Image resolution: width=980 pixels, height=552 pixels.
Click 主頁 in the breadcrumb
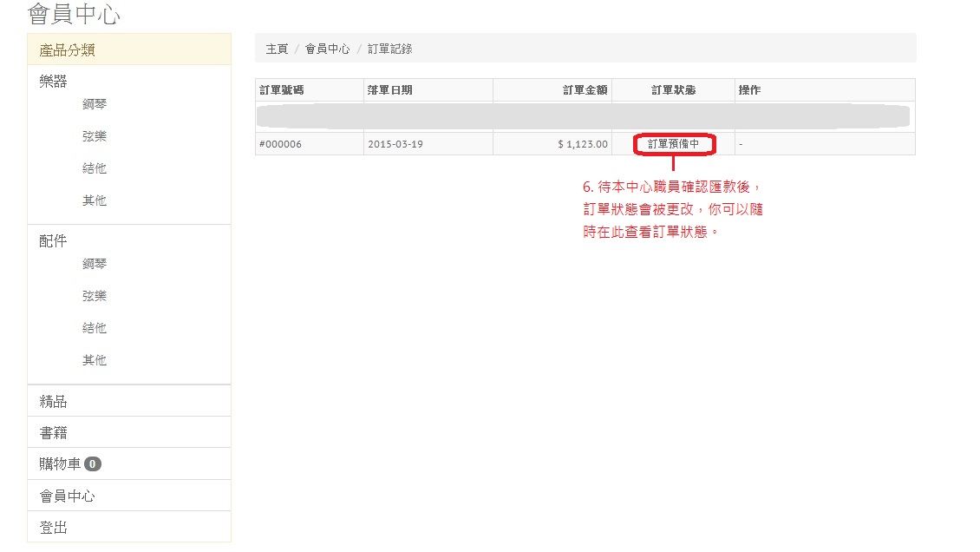pos(277,49)
